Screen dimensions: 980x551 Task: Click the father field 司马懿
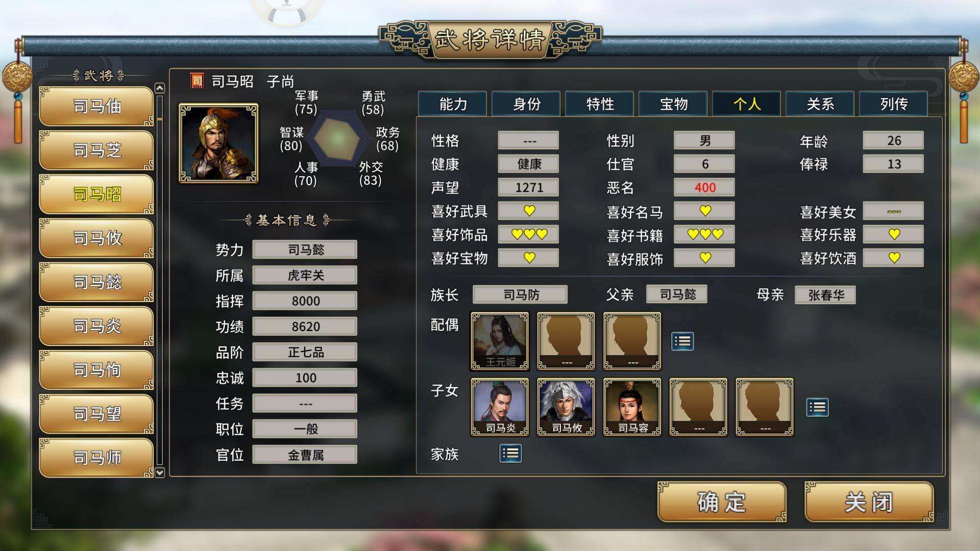click(677, 294)
